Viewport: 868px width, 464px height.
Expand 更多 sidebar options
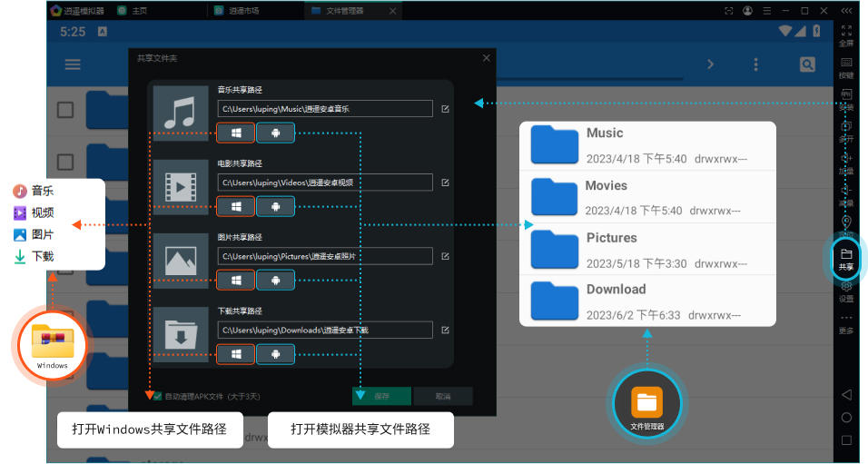pyautogui.click(x=845, y=324)
